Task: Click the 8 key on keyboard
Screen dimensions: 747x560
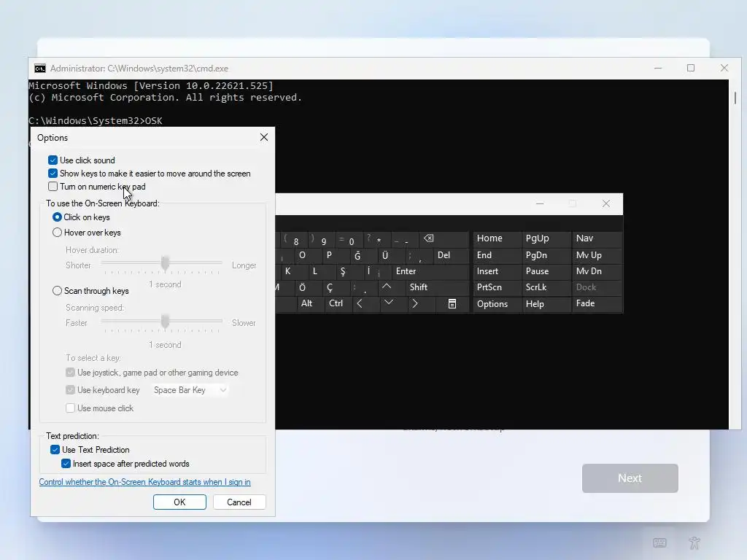Action: point(294,239)
